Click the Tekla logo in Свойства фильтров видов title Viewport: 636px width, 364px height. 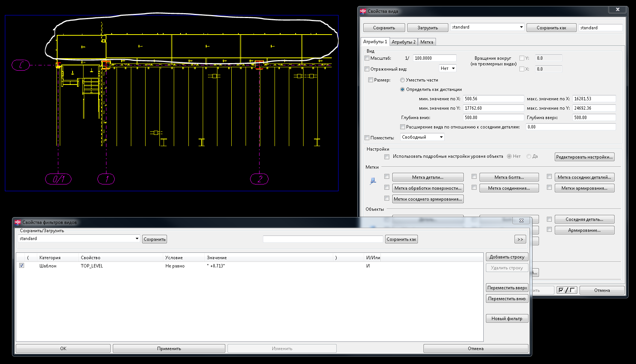coord(18,222)
